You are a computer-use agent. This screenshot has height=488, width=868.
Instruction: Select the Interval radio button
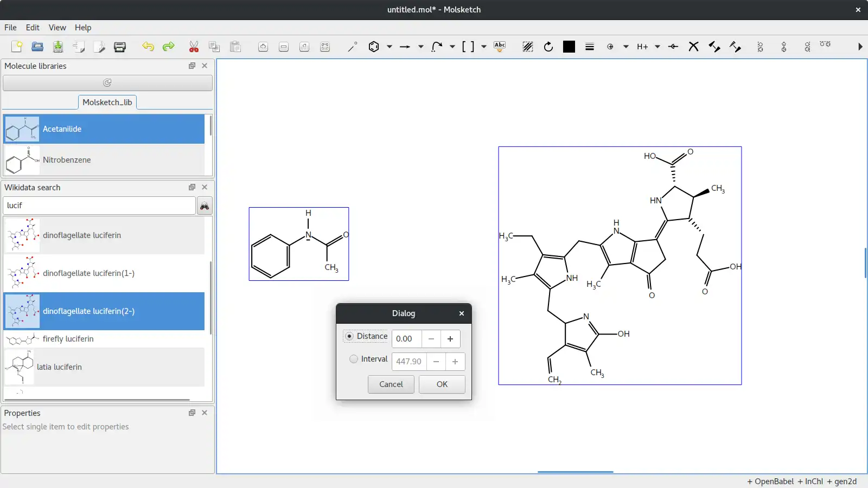coord(354,359)
